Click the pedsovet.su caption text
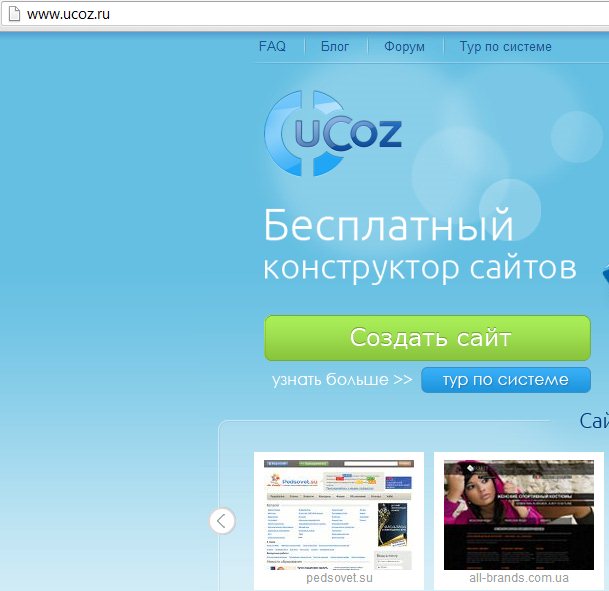The image size is (609, 591). [x=338, y=579]
